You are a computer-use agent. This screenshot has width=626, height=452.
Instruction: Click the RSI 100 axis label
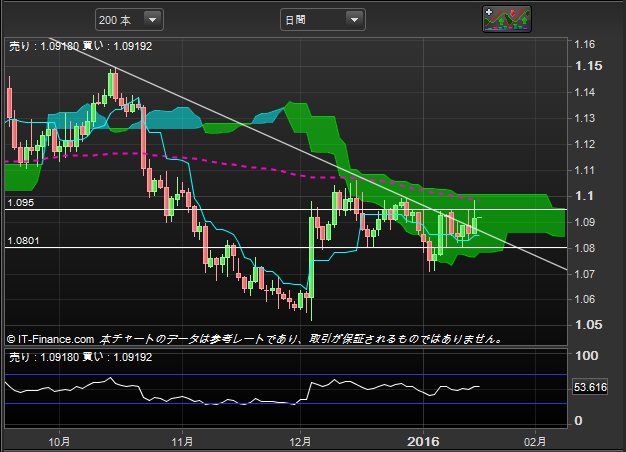click(586, 356)
